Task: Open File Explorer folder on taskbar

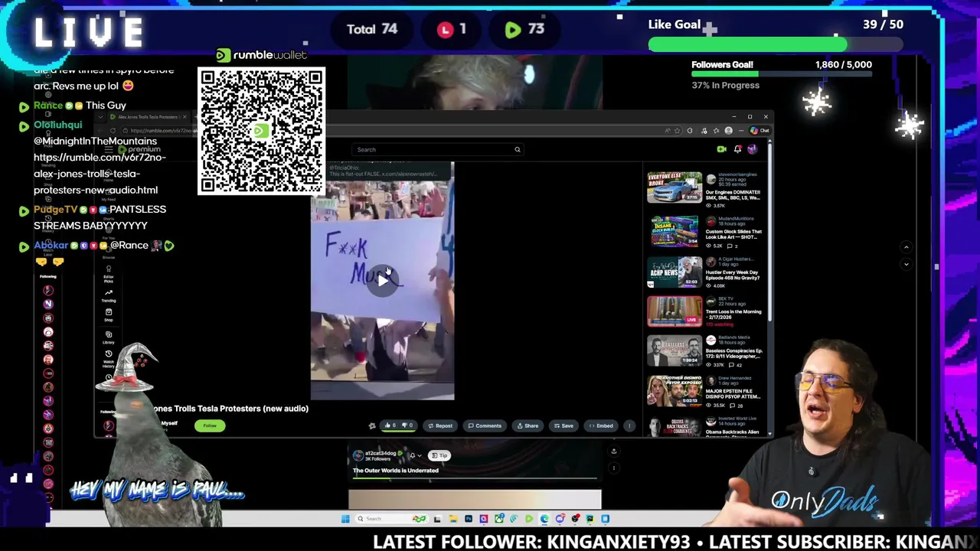Action: pyautogui.click(x=453, y=519)
